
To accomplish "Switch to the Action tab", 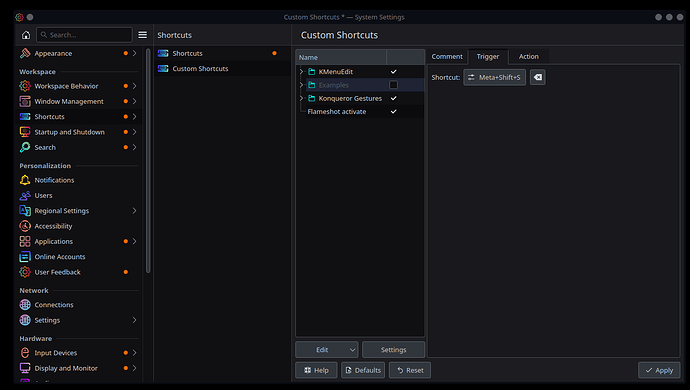I will click(529, 56).
